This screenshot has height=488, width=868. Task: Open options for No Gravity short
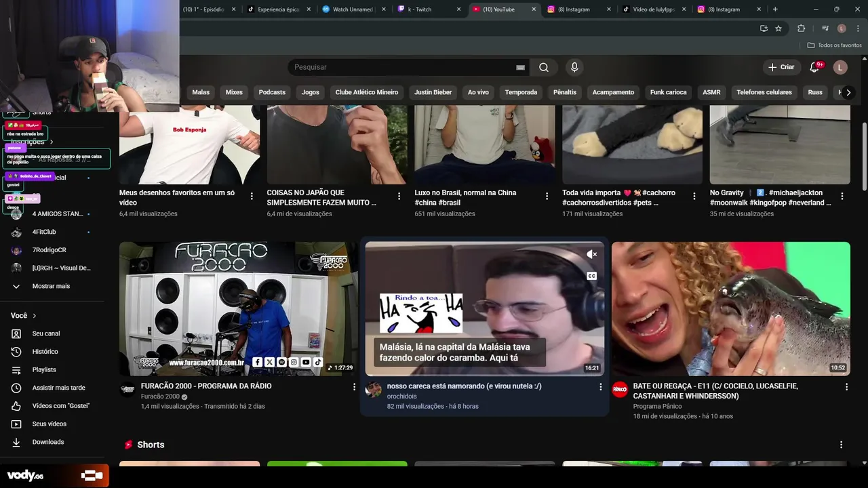click(x=842, y=196)
